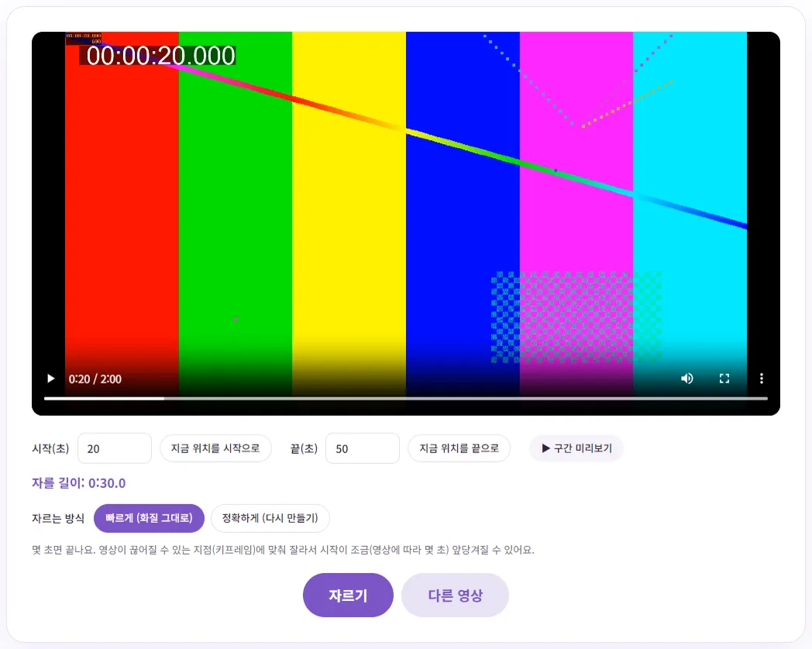The image size is (812, 649).
Task: Choose another video with 다른 영상
Action: tap(455, 596)
